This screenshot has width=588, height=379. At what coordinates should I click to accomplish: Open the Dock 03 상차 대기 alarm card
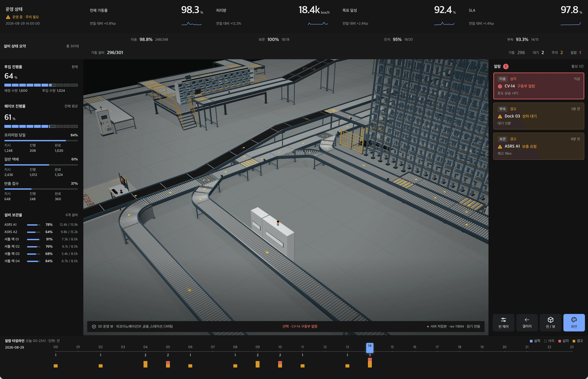[x=538, y=116]
